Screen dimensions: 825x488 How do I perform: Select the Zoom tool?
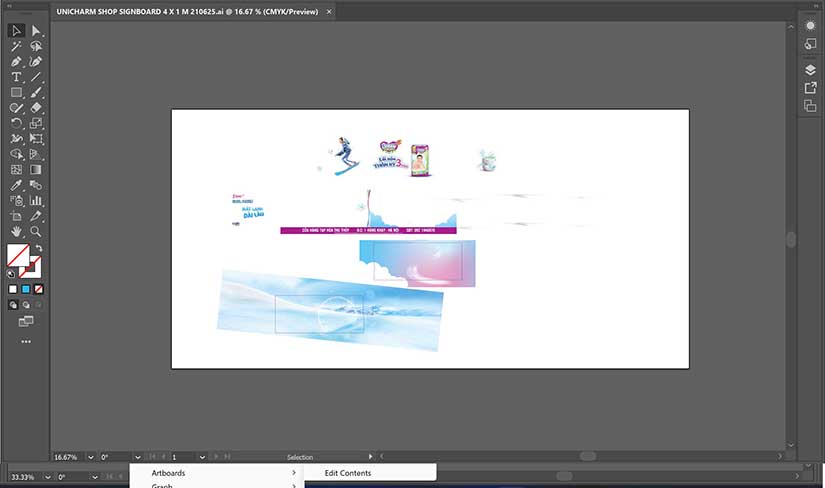[x=36, y=231]
